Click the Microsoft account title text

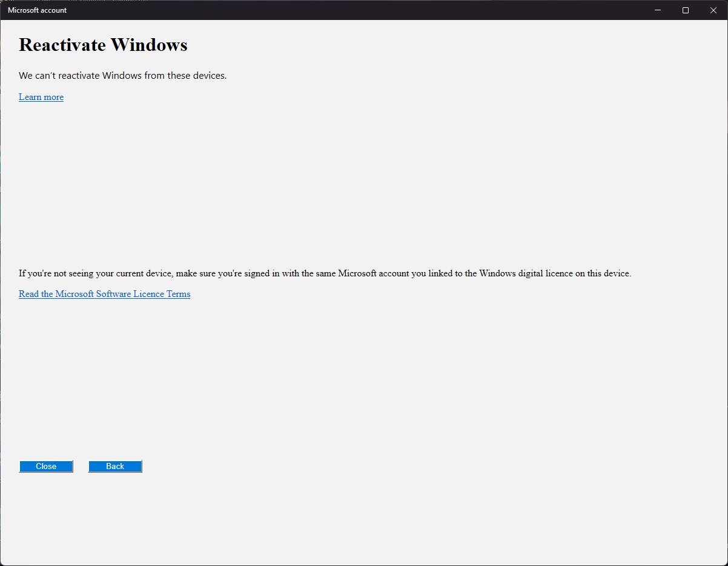pyautogui.click(x=38, y=10)
